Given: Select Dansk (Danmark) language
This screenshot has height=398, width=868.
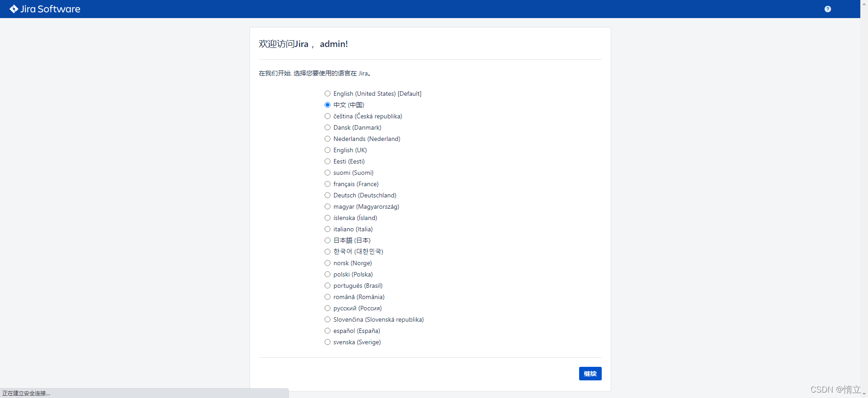Looking at the screenshot, I should pyautogui.click(x=327, y=127).
